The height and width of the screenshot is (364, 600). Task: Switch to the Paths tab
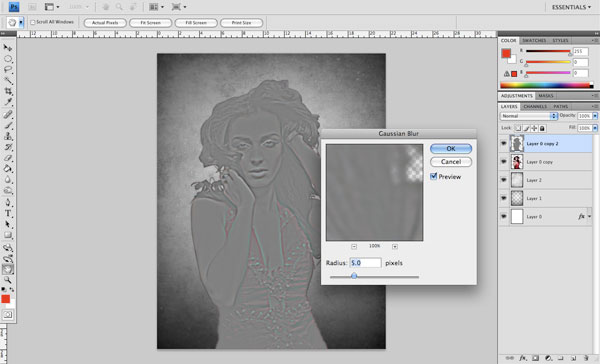click(x=561, y=106)
